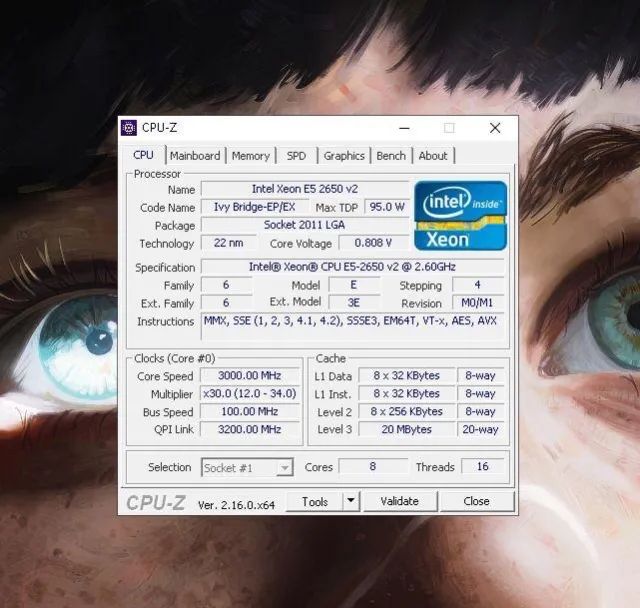Click the Tools button

coord(315,501)
